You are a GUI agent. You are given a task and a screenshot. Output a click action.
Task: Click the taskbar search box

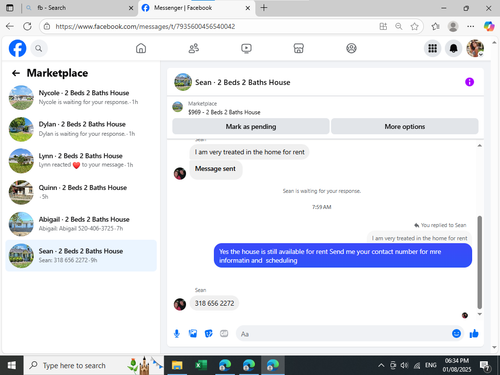94,365
